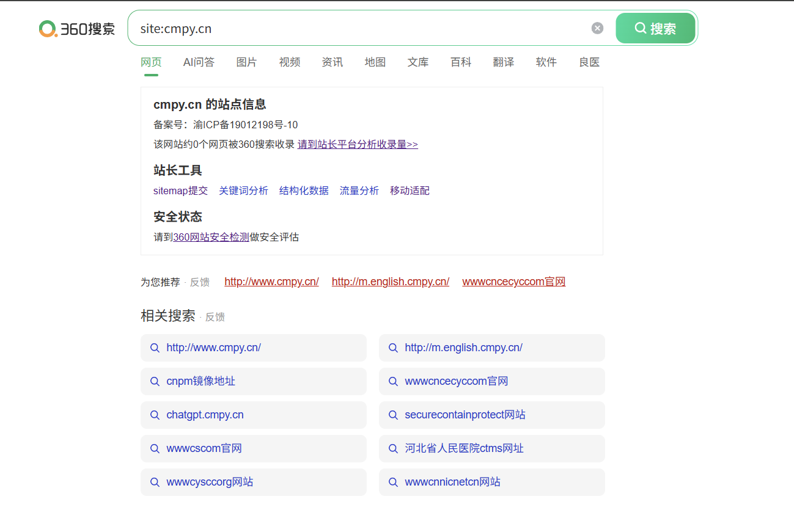Click 反馈 beside the 相关搜索 heading
This screenshot has width=794, height=532.
(x=215, y=317)
